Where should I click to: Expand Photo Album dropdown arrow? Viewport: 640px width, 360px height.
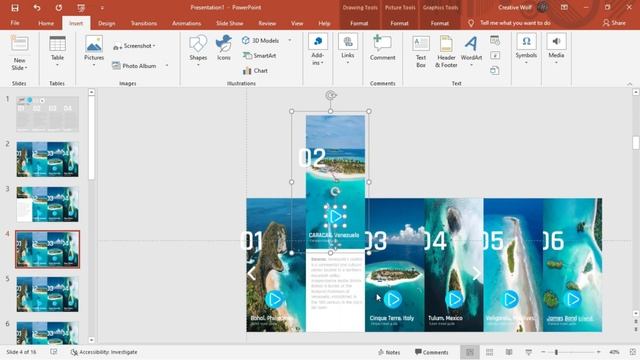[x=167, y=66]
